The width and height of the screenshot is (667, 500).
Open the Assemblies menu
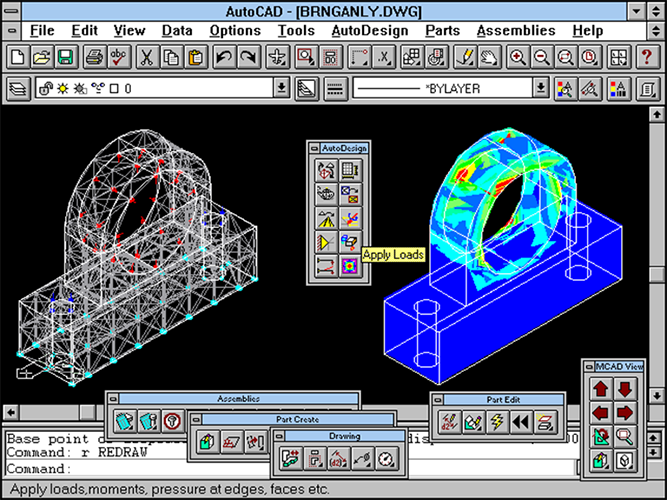516,31
